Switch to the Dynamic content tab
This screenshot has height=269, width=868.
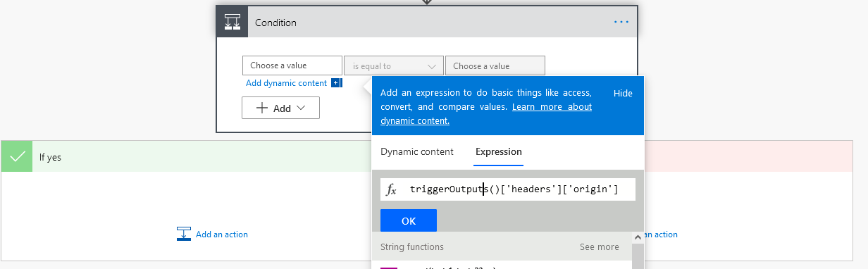(417, 151)
